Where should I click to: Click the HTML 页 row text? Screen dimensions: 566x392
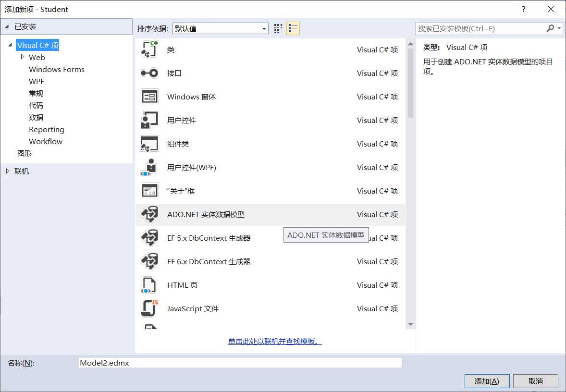click(182, 285)
